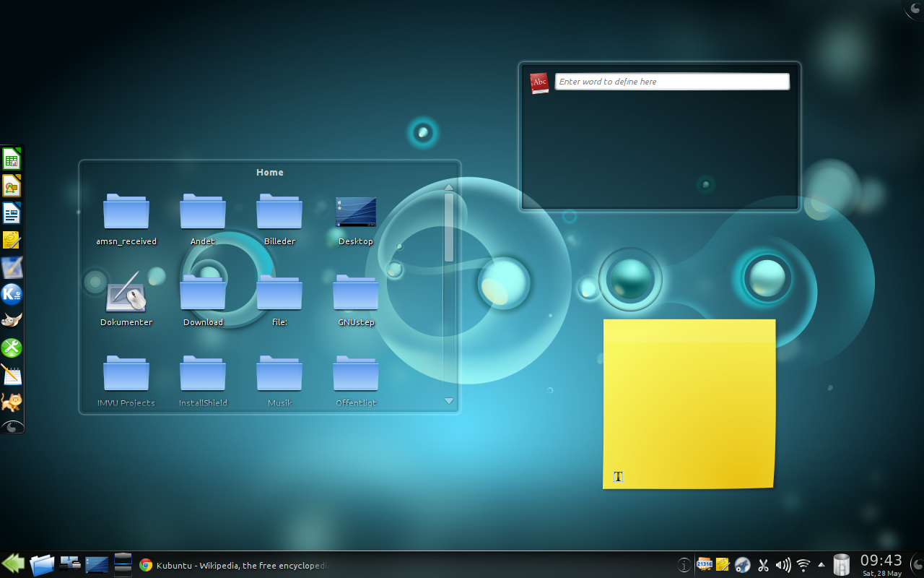The height and width of the screenshot is (578, 924).
Task: Click the green wrench tools icon
Action: pos(12,348)
